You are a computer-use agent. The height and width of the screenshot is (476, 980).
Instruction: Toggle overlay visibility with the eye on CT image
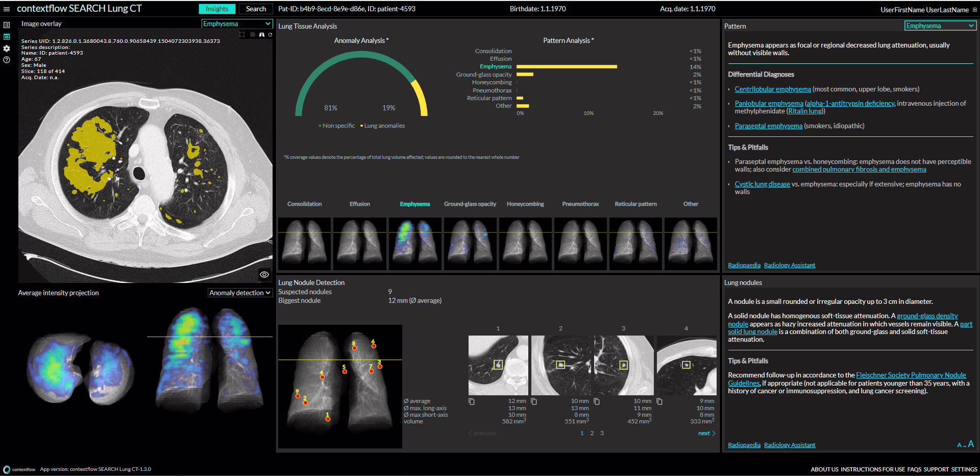264,274
